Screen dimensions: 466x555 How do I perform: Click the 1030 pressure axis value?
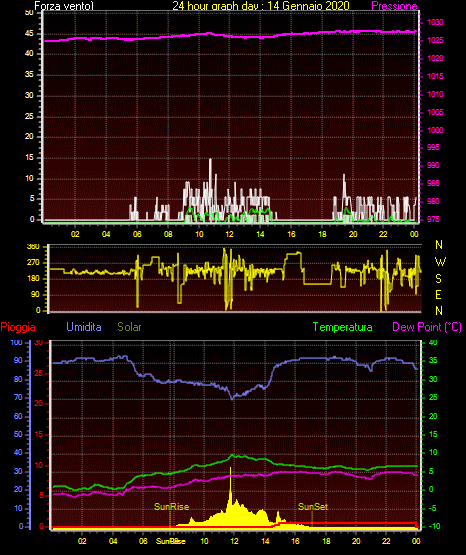coord(435,22)
